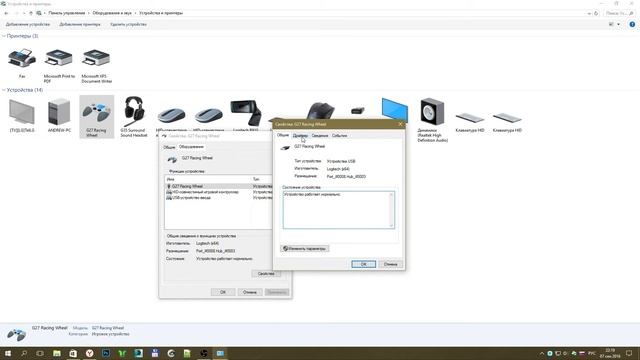Click Оборудование и звук in breadcrumb
The height and width of the screenshot is (360, 640).
click(112, 13)
